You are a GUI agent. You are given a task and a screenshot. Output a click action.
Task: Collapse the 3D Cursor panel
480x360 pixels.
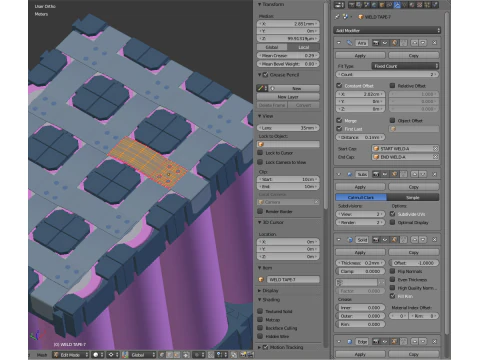pos(260,222)
